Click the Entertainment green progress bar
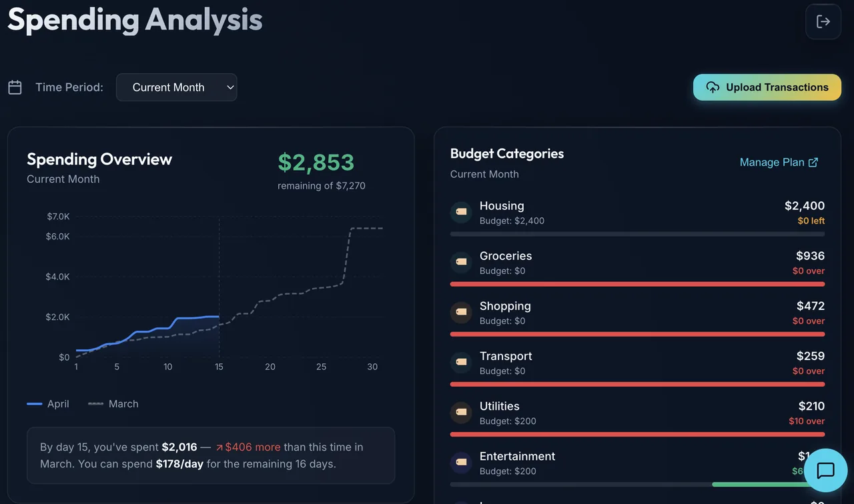 (757, 484)
